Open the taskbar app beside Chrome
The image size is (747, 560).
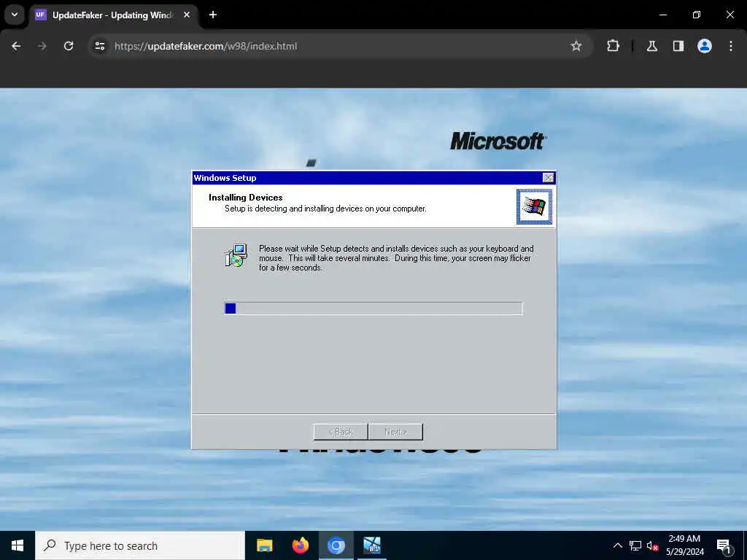coord(371,545)
